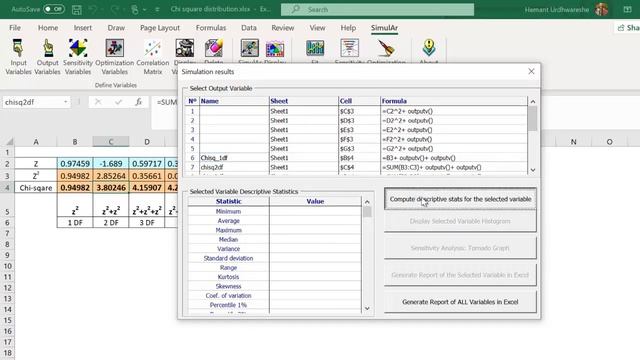Open the Name Box dropdown arrow
The height and width of the screenshot is (360, 640).
[65, 102]
